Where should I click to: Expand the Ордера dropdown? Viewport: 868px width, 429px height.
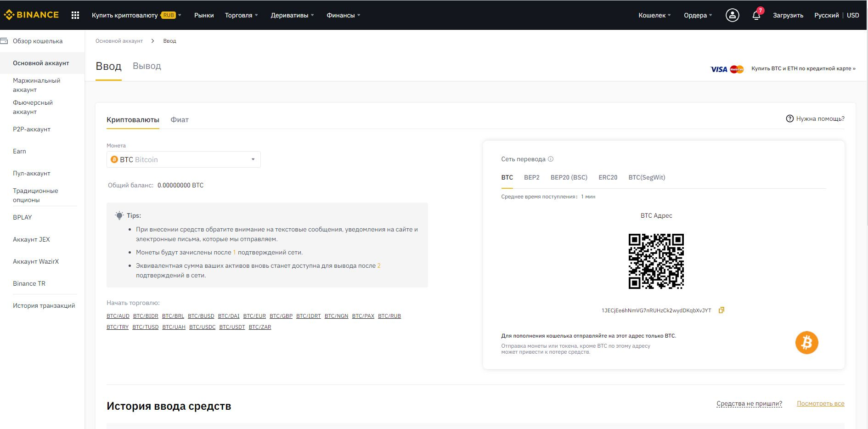click(x=698, y=15)
